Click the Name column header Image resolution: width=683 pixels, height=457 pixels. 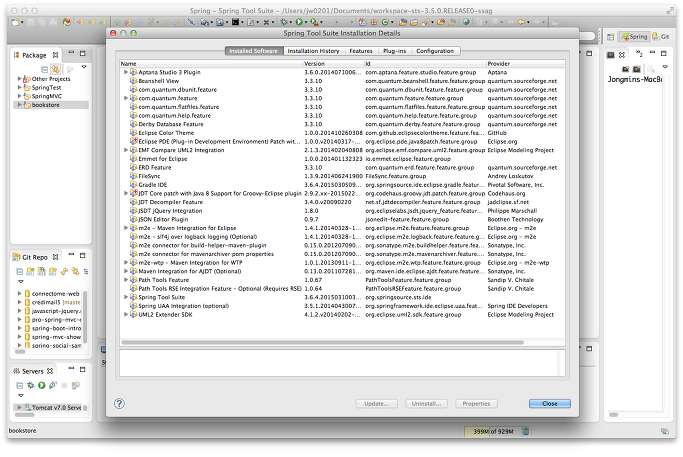click(211, 64)
